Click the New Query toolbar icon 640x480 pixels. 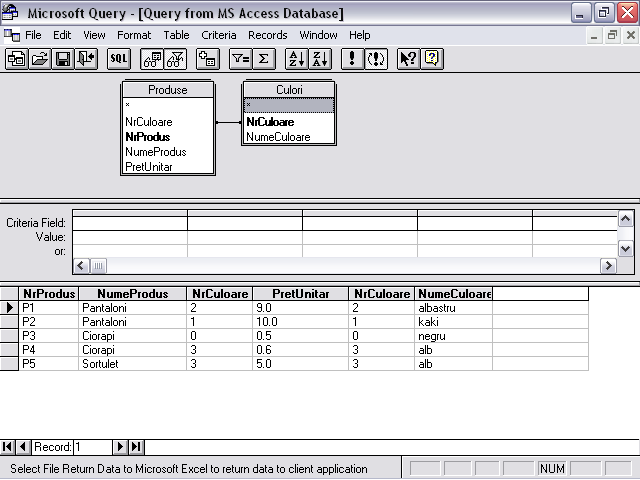click(16, 59)
